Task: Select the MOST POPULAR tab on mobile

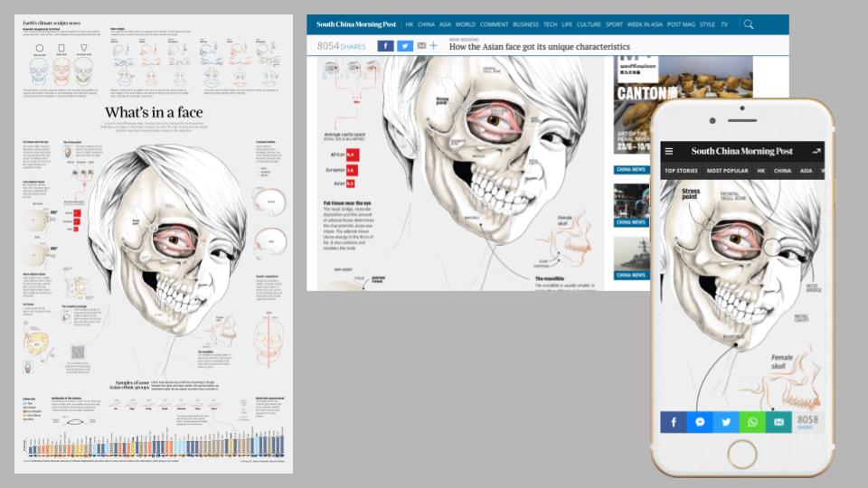Action: (x=727, y=171)
